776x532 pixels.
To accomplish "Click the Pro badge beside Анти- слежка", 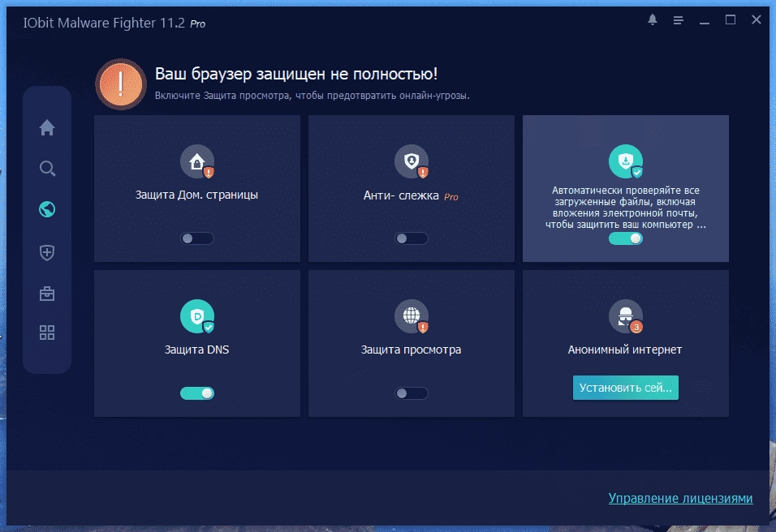I will click(x=451, y=197).
